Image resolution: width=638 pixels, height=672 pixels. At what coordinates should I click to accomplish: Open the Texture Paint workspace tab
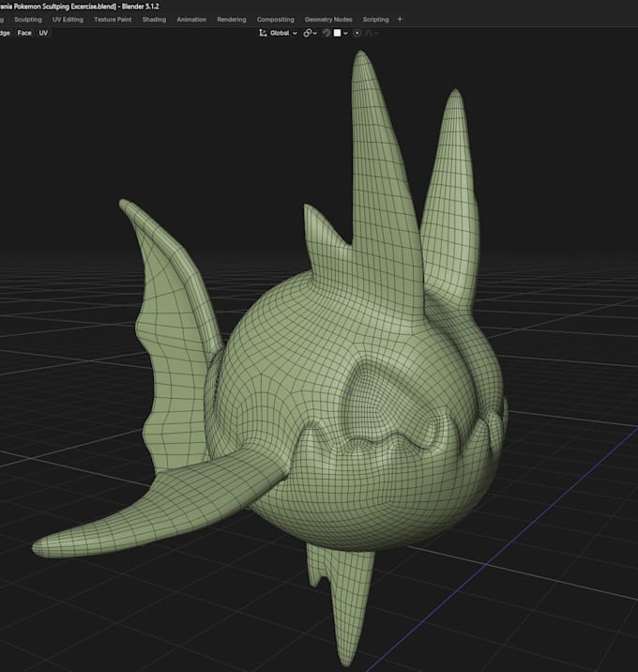(x=113, y=20)
